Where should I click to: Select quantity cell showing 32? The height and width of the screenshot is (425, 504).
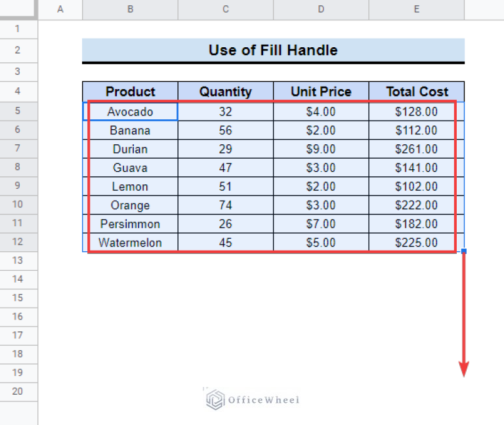[226, 111]
